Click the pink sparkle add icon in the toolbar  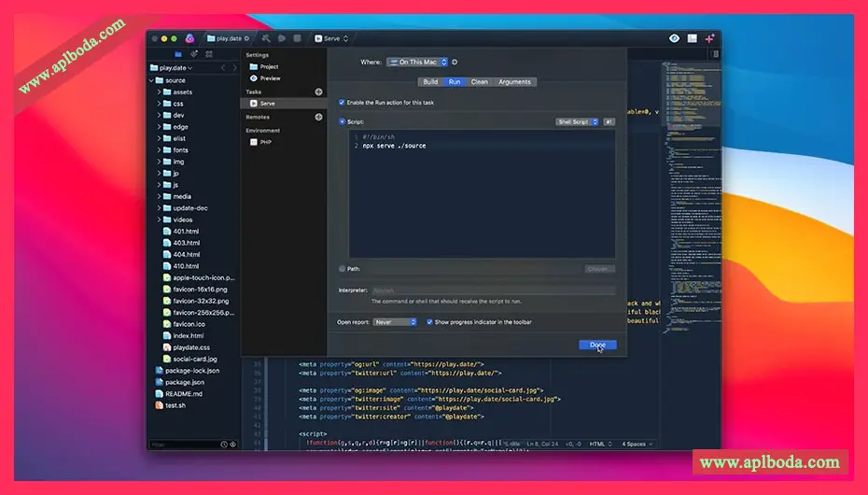click(x=710, y=38)
